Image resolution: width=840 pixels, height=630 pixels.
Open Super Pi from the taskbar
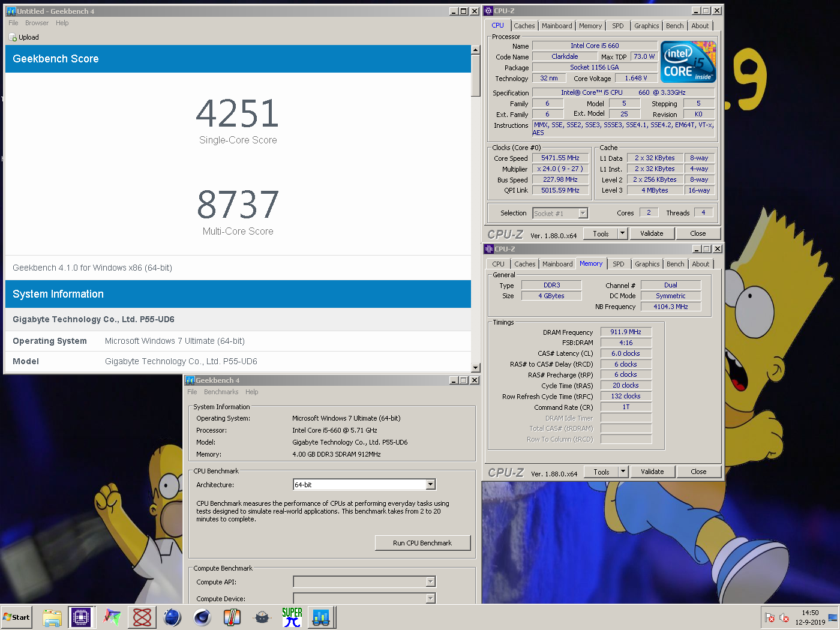click(x=292, y=617)
